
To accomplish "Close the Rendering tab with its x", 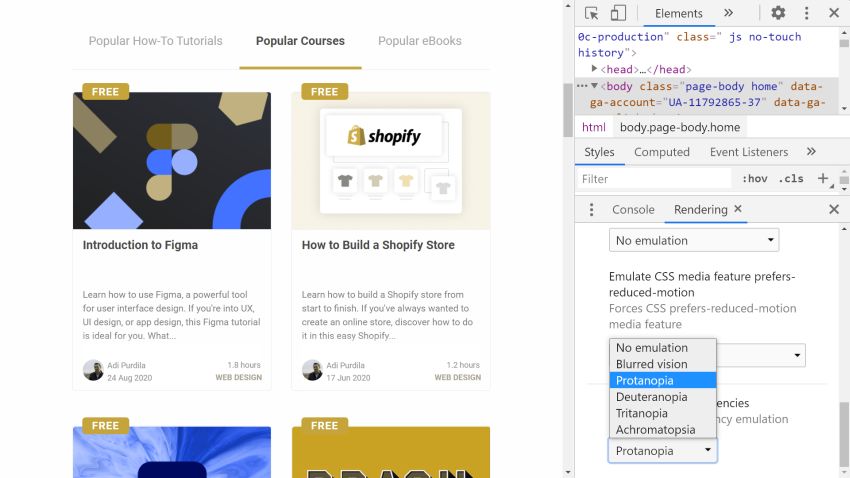I will [x=738, y=209].
